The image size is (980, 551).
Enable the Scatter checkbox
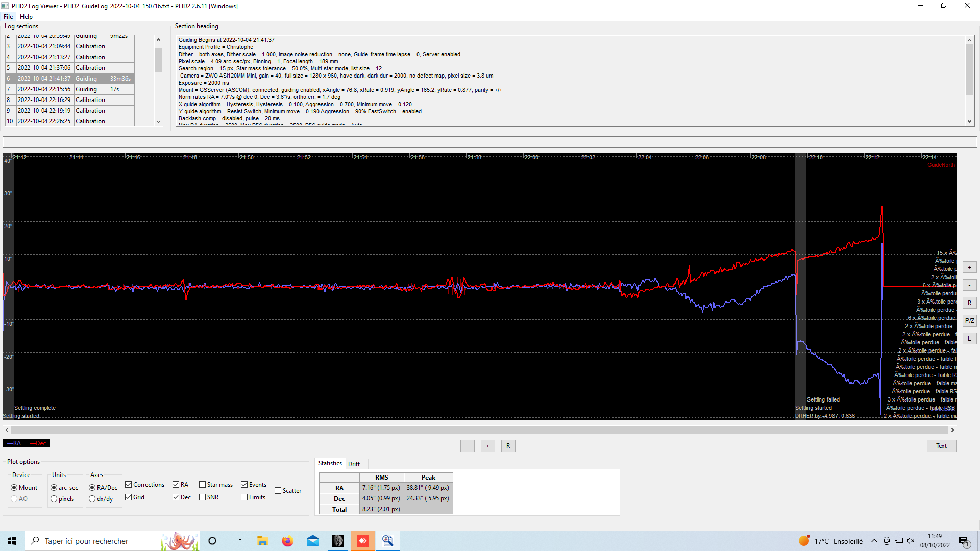[278, 491]
